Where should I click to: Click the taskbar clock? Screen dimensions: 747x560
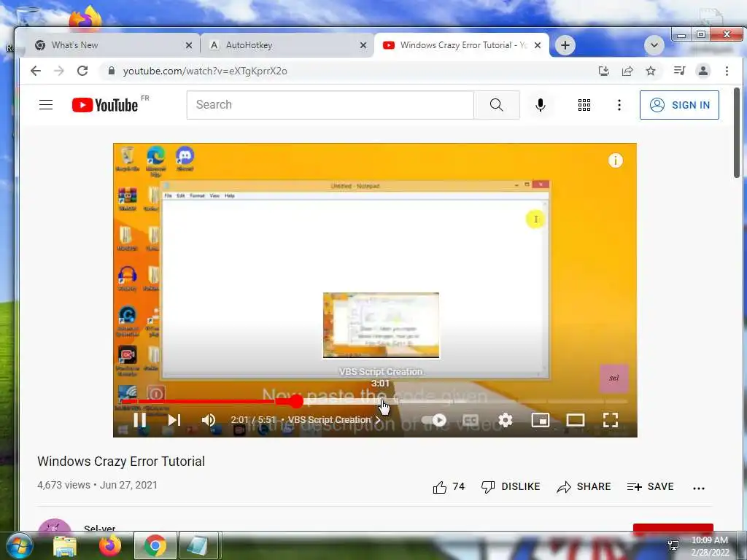710,546
